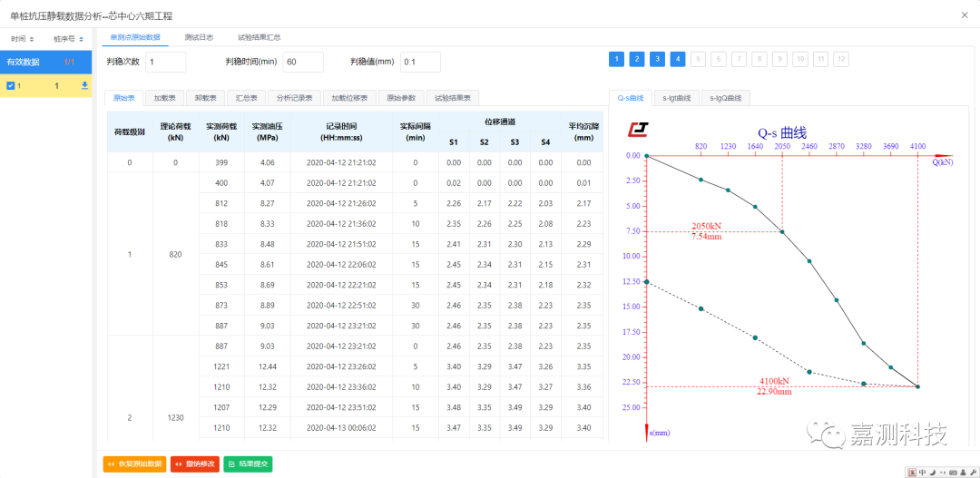Sort by 桩序号 column arrows

coord(82,39)
